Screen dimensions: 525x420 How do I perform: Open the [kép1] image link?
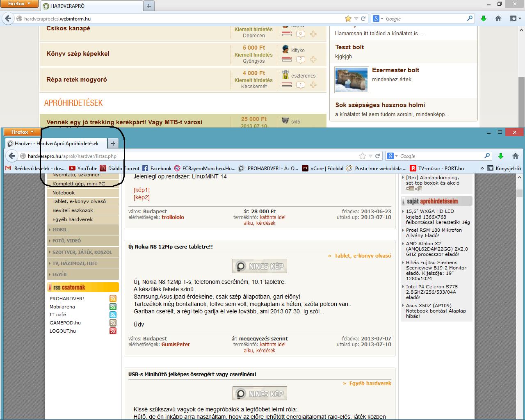(142, 190)
